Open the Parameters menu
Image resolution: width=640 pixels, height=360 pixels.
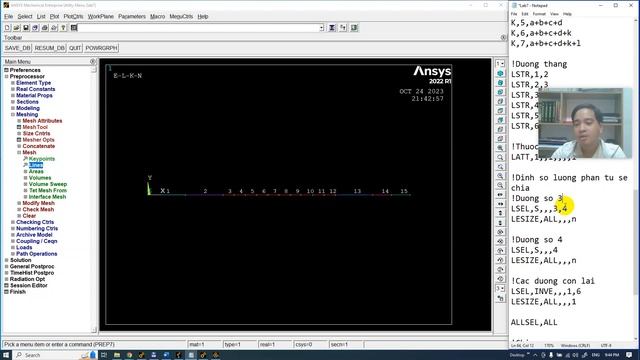(132, 16)
